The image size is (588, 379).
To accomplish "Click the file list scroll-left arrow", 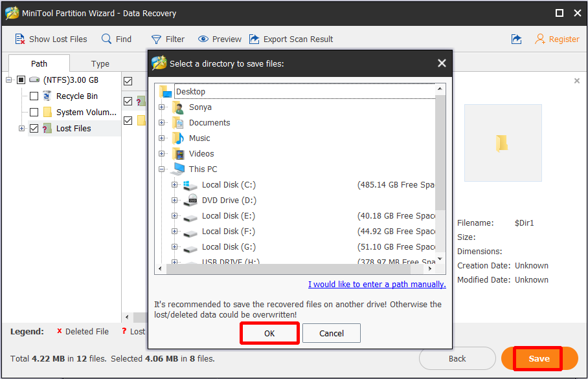I will [x=127, y=317].
